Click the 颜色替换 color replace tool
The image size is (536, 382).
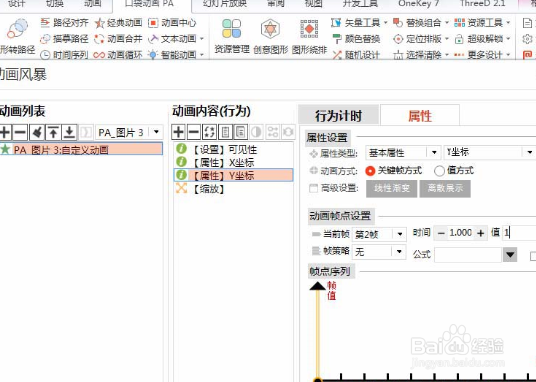click(356, 39)
